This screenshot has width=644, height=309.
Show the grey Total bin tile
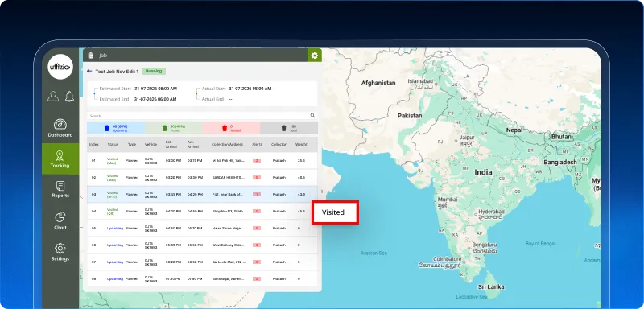pos(289,128)
